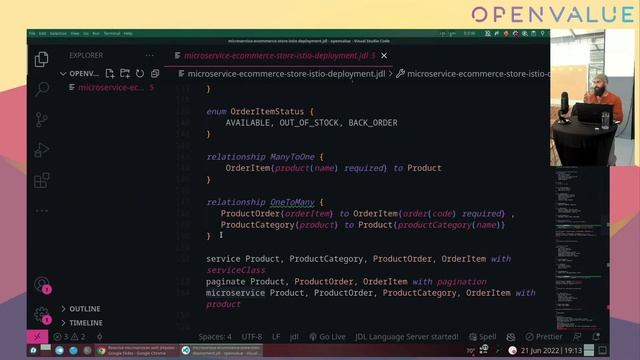This screenshot has height=360, width=640.
Task: Start Go Live server
Action: (x=327, y=337)
